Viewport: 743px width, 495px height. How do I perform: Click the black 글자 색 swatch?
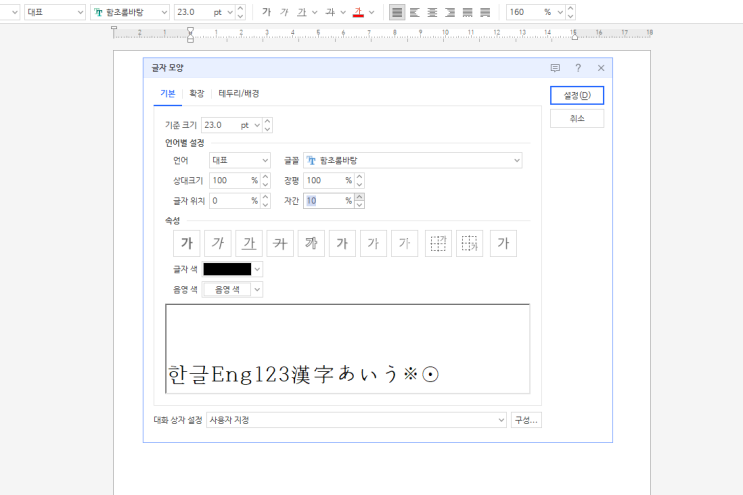pos(227,269)
